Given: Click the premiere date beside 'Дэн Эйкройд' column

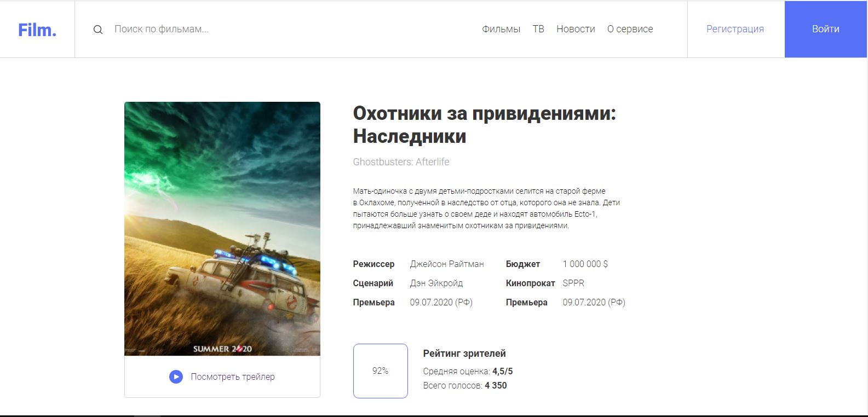Looking at the screenshot, I should click(441, 302).
